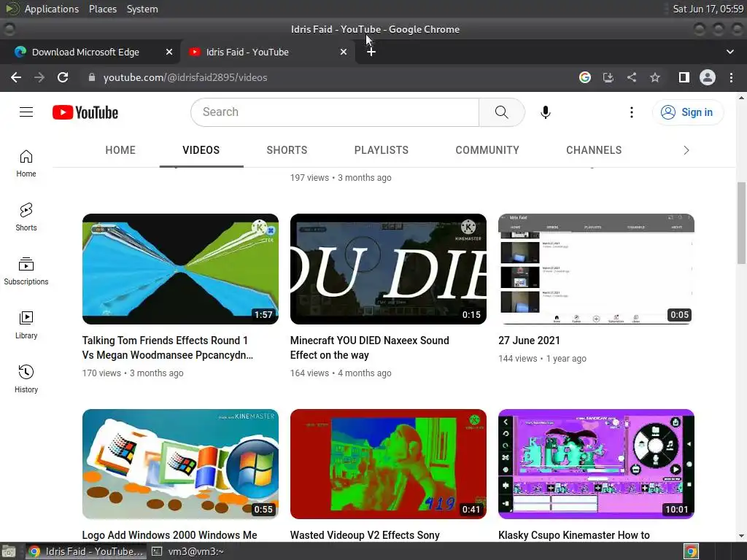
Task: Bookmark this page with star icon
Action: (655, 77)
